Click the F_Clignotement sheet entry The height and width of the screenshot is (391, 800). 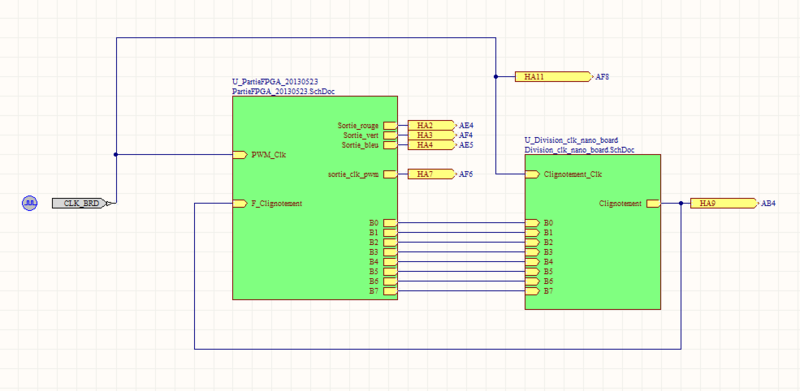[x=267, y=203]
